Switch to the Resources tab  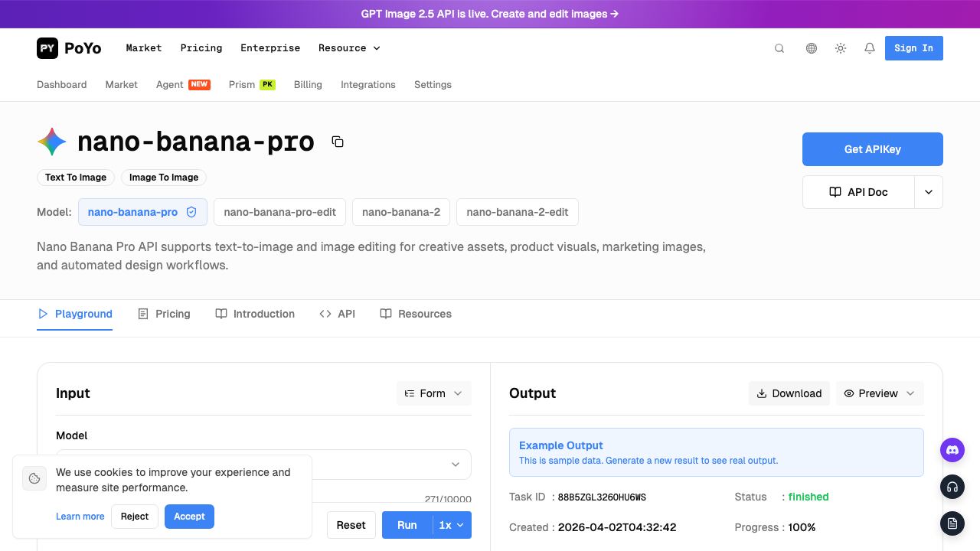click(416, 314)
